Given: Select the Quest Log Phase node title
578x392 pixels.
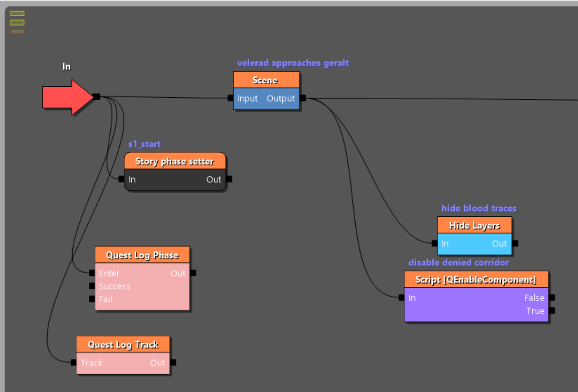Looking at the screenshot, I should (142, 255).
